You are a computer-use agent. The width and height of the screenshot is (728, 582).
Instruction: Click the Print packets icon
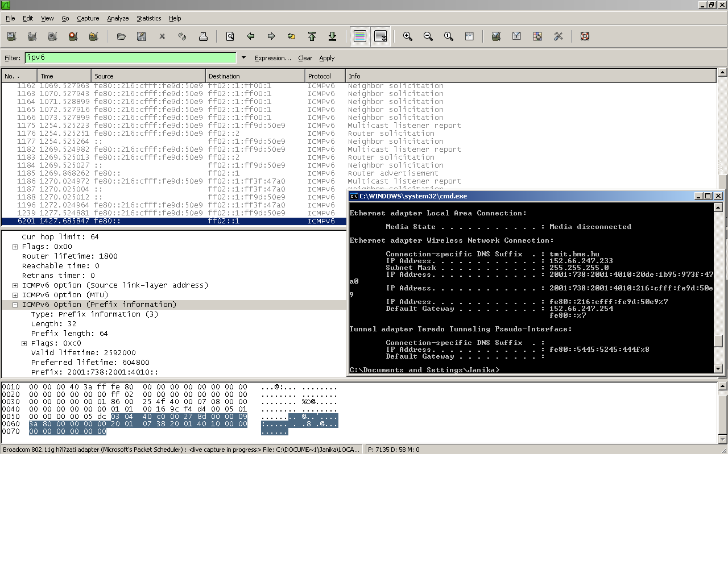click(x=203, y=36)
